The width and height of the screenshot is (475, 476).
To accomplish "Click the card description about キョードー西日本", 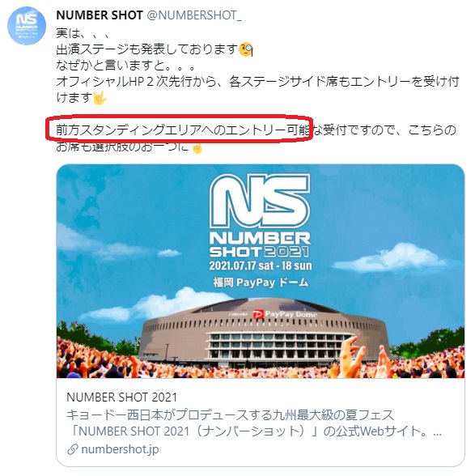I will [254, 423].
